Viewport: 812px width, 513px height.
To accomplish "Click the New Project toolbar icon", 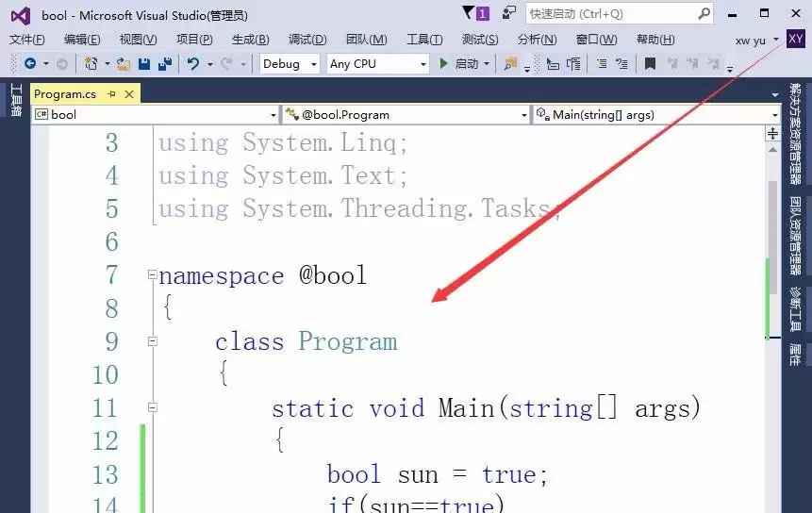I will pyautogui.click(x=91, y=64).
